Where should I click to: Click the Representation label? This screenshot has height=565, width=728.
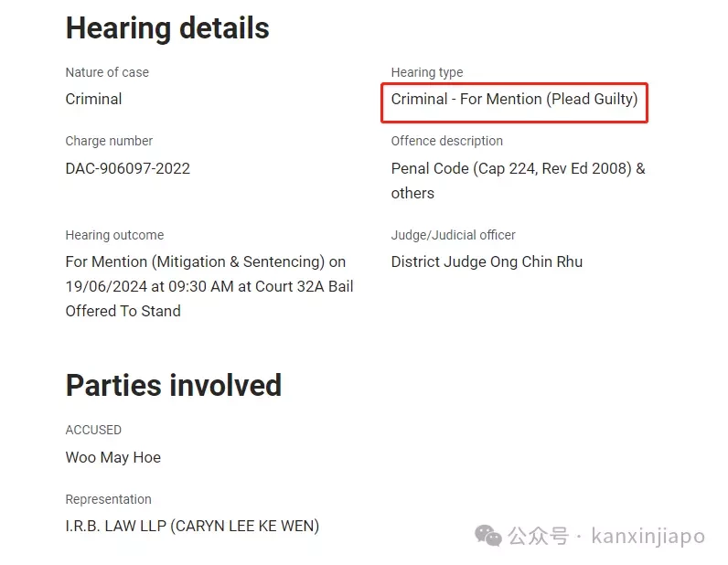click(108, 499)
